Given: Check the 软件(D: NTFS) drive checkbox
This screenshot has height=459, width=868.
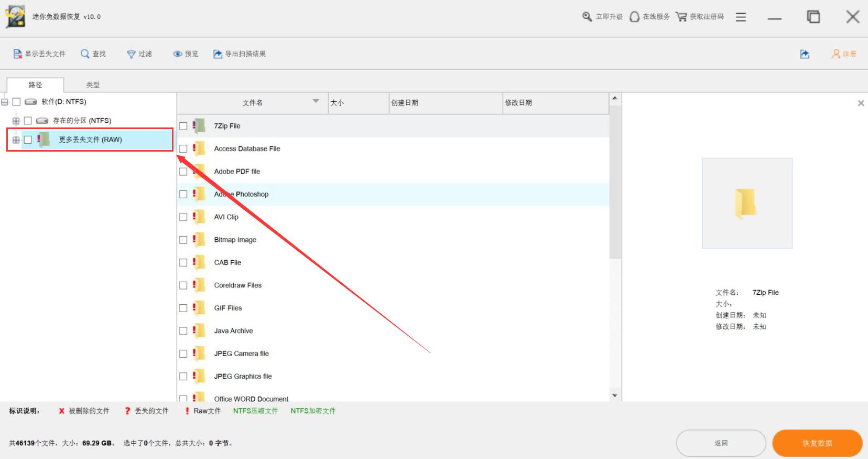Looking at the screenshot, I should 16,102.
